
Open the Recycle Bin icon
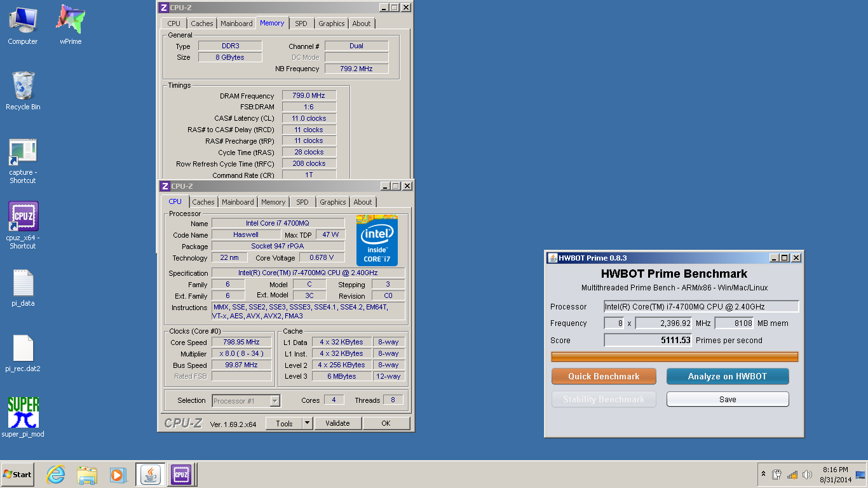click(23, 91)
